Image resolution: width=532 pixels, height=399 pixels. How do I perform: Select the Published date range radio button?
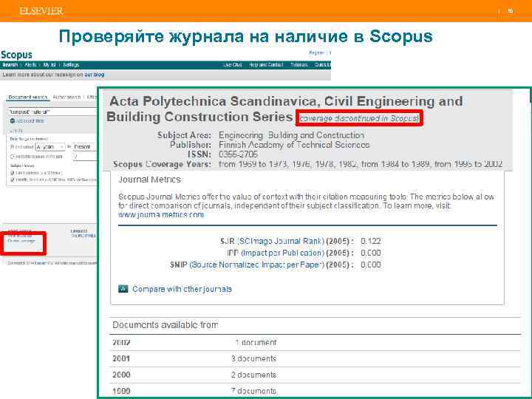pos(13,147)
